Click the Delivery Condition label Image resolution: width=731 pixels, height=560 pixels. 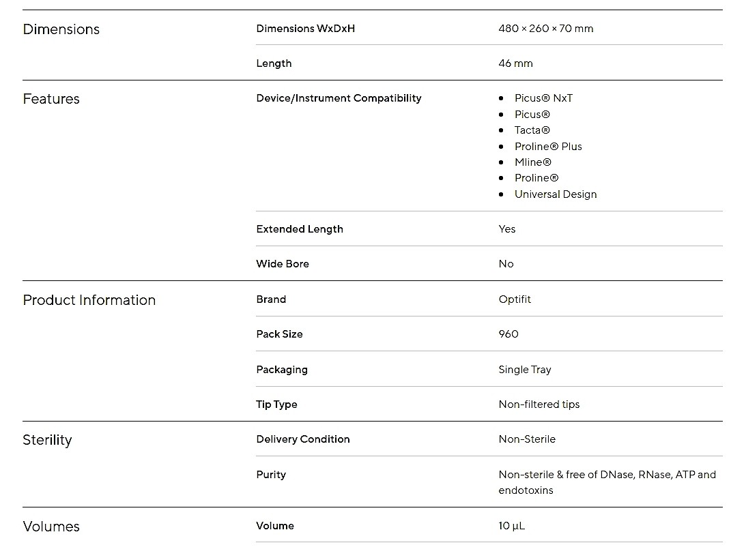(x=303, y=439)
